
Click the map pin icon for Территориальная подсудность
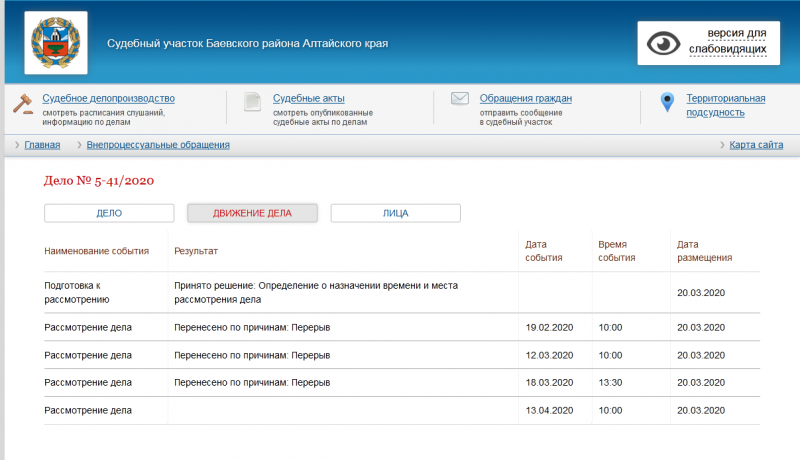pyautogui.click(x=667, y=102)
